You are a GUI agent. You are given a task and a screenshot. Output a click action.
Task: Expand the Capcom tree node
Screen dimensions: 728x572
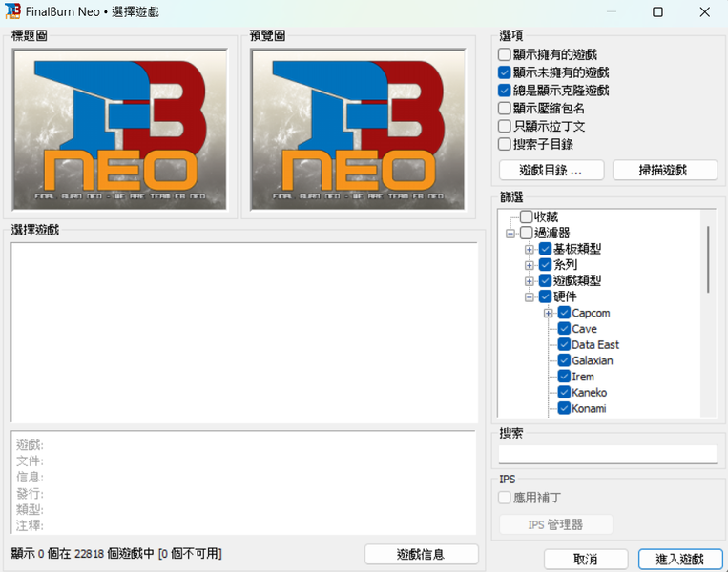[549, 313]
